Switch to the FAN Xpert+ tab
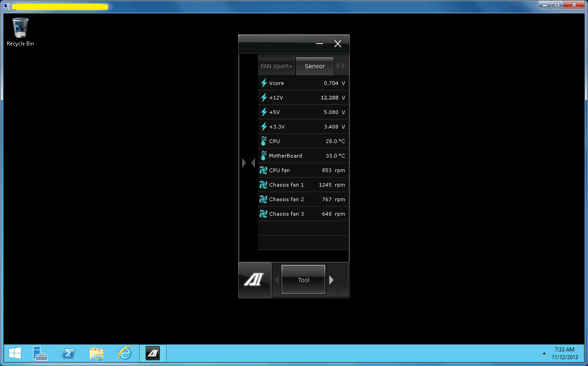 [277, 66]
